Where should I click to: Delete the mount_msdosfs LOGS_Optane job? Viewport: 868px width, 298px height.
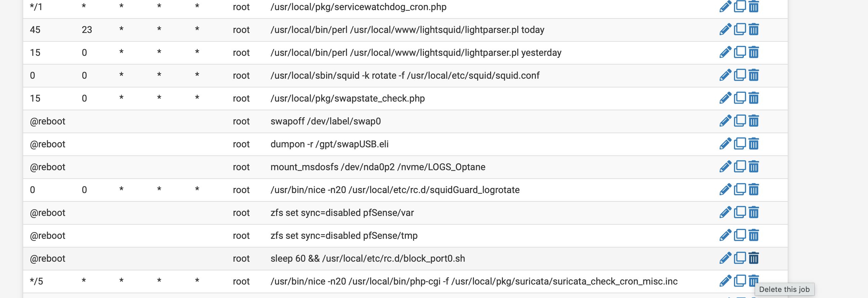pos(753,166)
